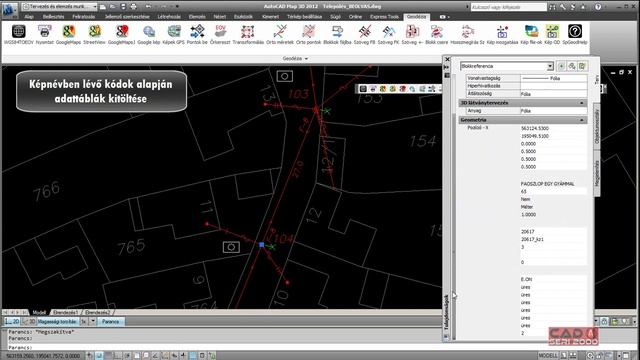Click the Orto pontok tool
The image size is (640, 360).
click(309, 34)
